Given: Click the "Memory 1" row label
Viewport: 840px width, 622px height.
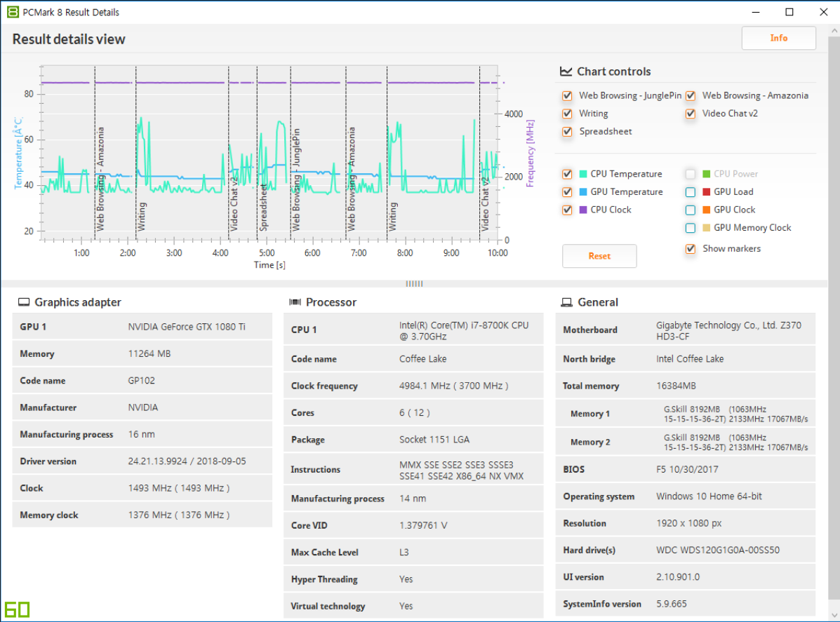Looking at the screenshot, I should pyautogui.click(x=589, y=414).
